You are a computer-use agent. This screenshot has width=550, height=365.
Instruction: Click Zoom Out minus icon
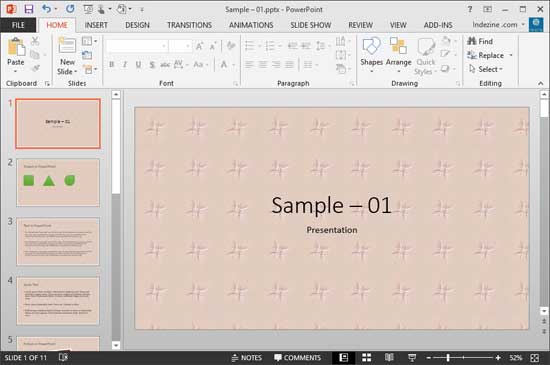(428, 358)
